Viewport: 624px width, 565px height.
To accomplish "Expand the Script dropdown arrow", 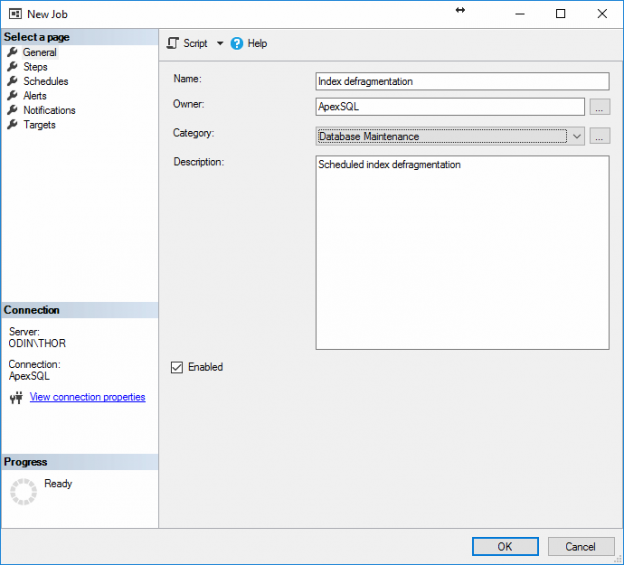I will 220,43.
